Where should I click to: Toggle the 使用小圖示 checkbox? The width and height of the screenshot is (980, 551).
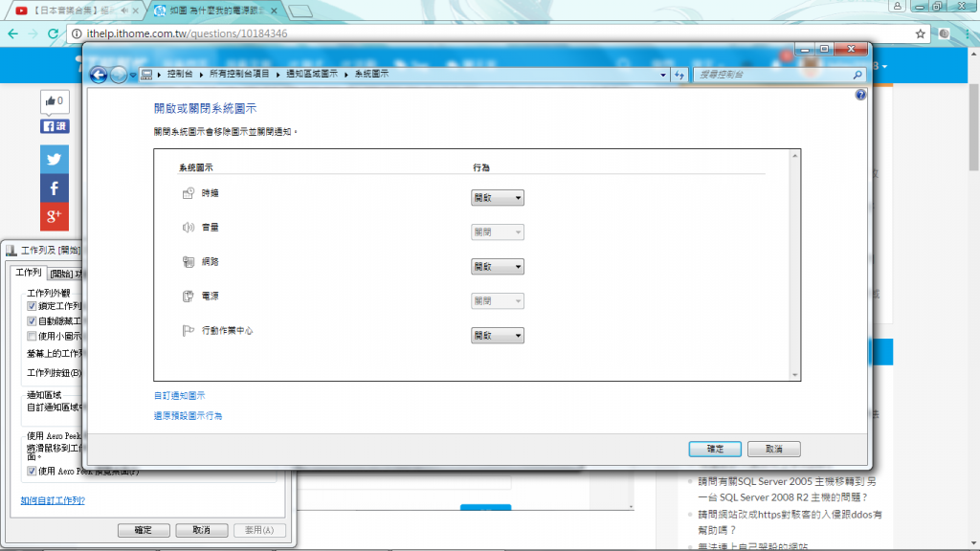point(32,336)
